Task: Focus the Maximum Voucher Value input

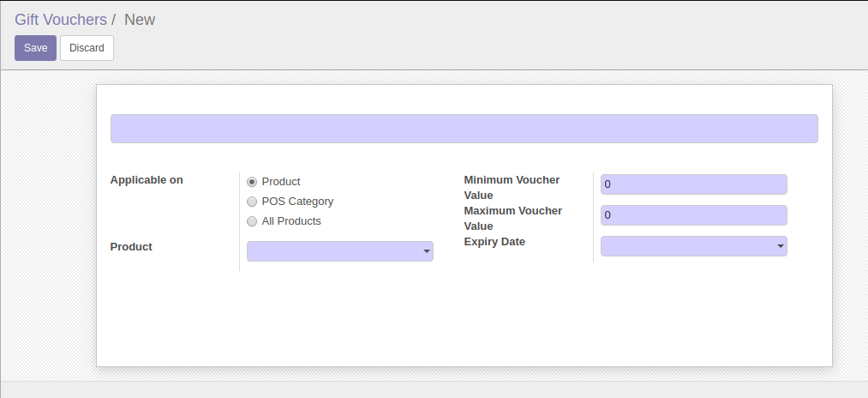Action: [693, 215]
